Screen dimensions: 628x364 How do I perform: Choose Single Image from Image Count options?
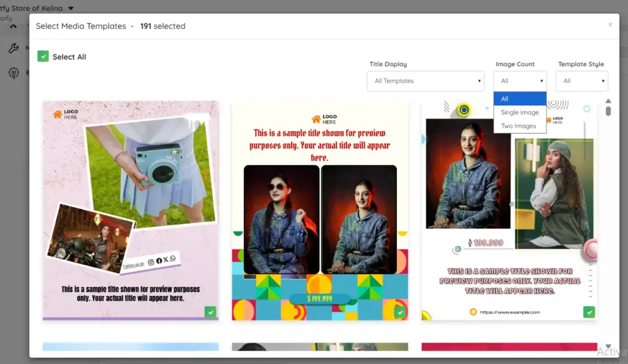[519, 112]
